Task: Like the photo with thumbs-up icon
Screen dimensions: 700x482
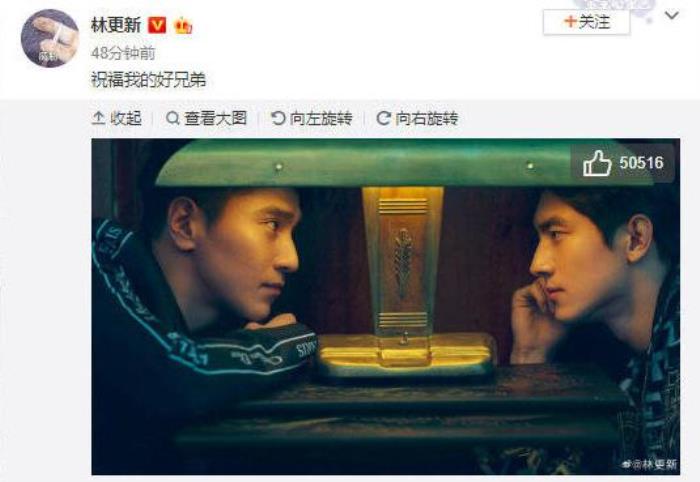Action: tap(597, 163)
